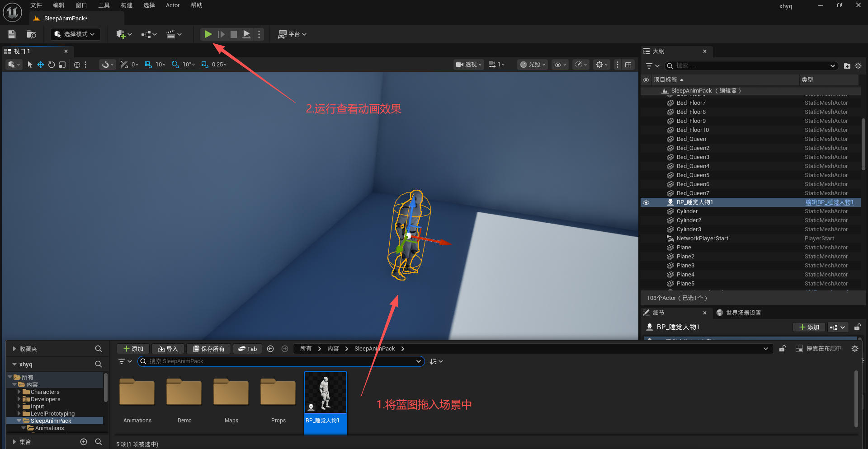This screenshot has height=449, width=868.
Task: Toggle grid location snapping icon
Action: coord(148,65)
